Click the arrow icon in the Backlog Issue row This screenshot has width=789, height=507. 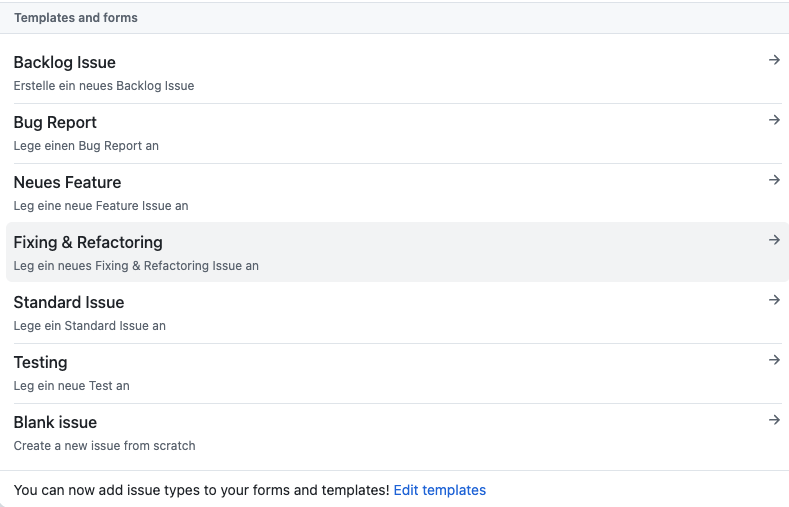point(774,60)
